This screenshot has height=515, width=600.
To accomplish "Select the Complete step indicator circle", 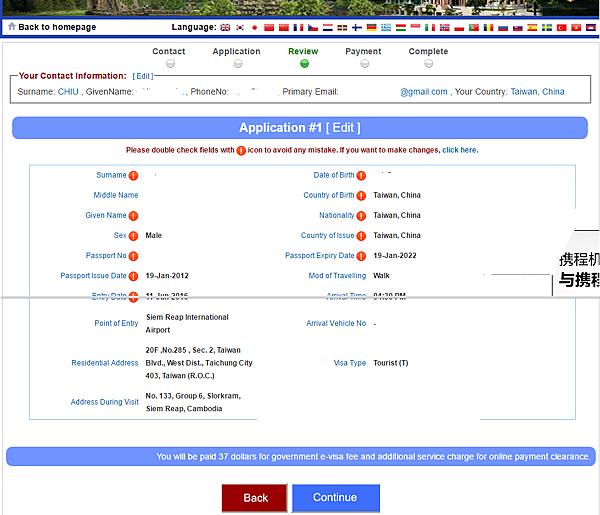I will [x=429, y=64].
